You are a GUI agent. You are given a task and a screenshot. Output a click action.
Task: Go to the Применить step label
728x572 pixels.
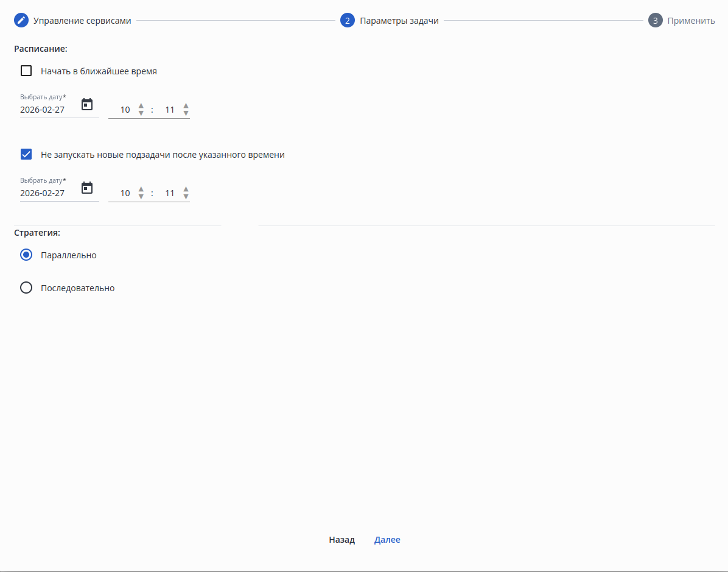[x=691, y=21]
